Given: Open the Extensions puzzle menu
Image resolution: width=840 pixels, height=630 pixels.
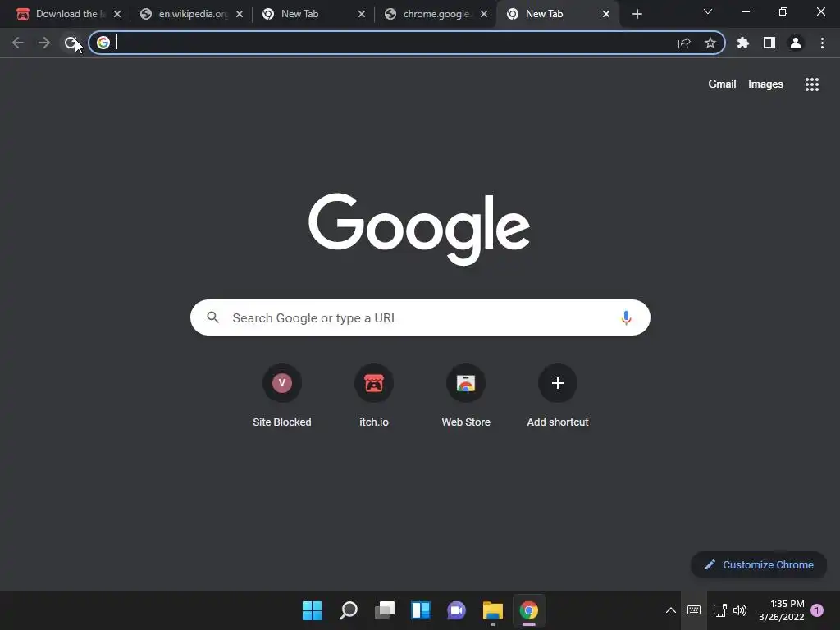Looking at the screenshot, I should 743,43.
